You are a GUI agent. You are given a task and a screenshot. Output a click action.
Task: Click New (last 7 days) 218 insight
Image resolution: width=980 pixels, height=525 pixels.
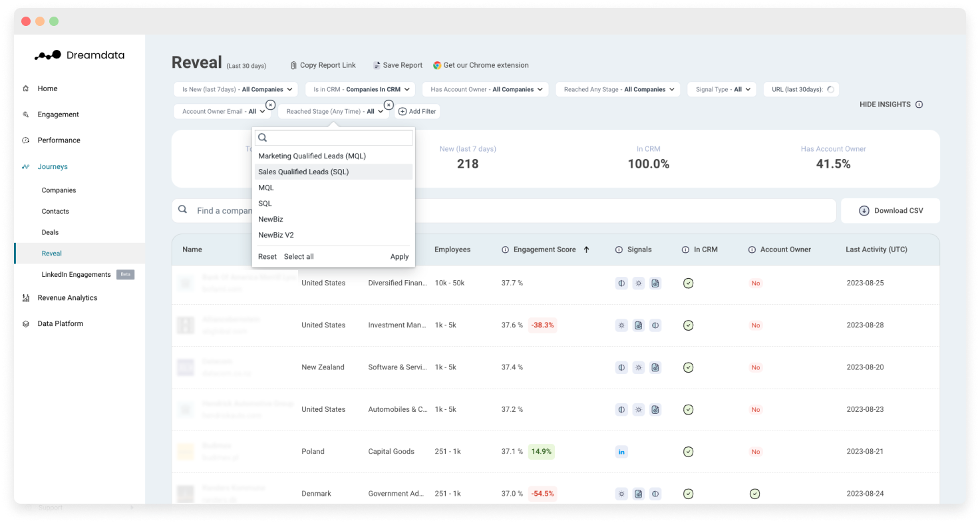(x=468, y=158)
